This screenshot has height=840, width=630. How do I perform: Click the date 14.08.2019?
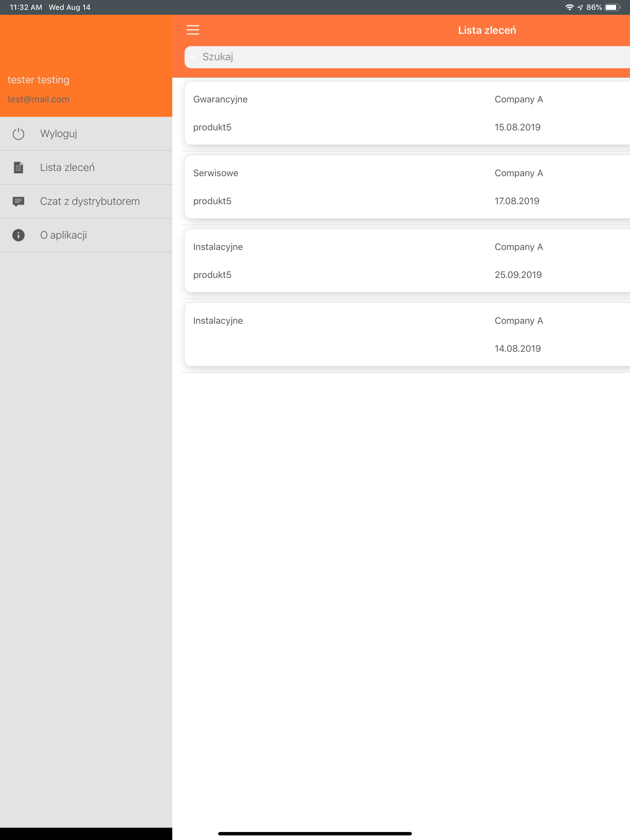click(517, 349)
